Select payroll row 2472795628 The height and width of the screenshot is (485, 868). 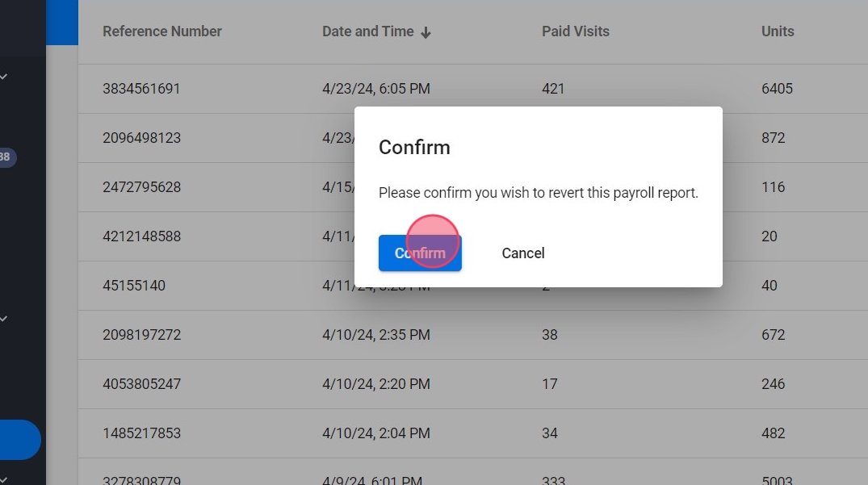coord(141,187)
